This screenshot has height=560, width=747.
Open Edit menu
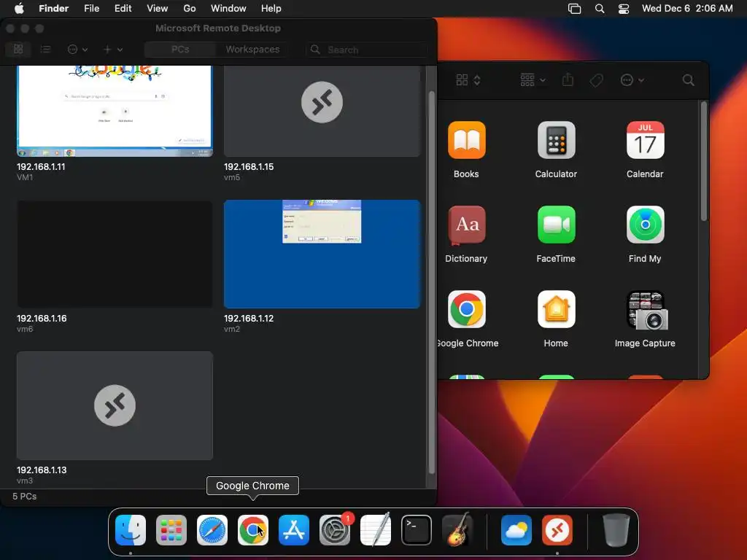[123, 8]
